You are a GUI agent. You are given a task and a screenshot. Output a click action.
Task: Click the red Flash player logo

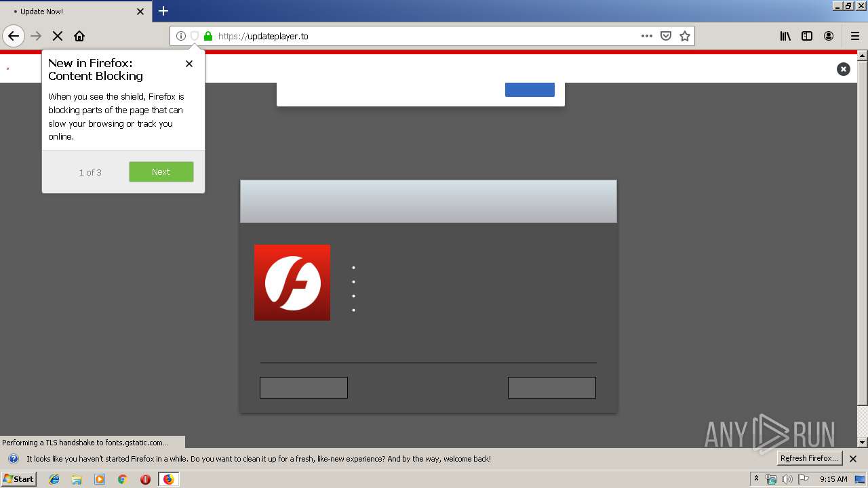point(292,283)
